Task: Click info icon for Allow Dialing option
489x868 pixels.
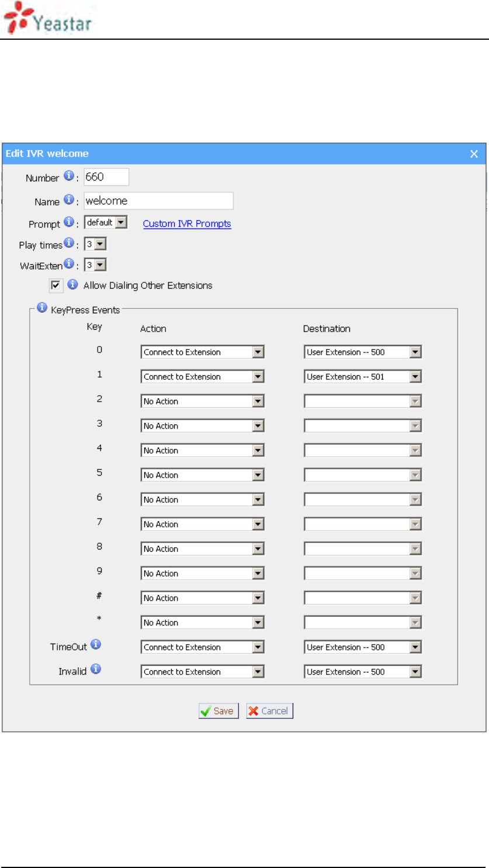Action: tap(72, 285)
